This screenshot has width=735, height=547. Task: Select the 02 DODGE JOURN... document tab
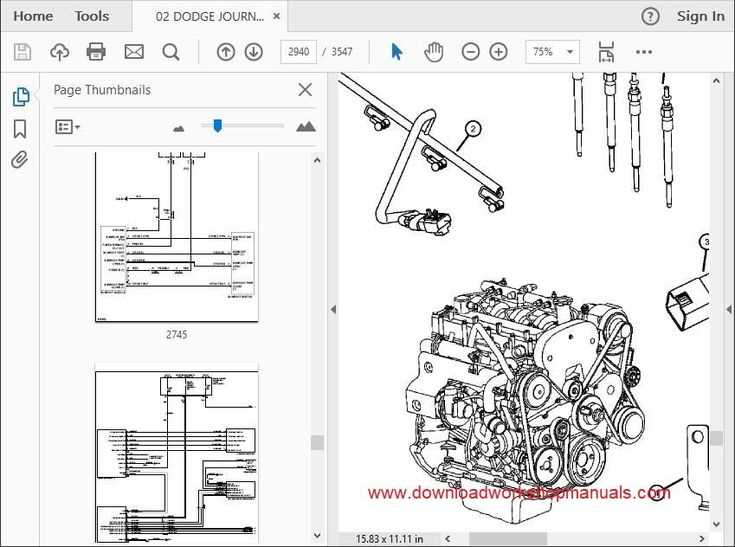click(x=210, y=16)
